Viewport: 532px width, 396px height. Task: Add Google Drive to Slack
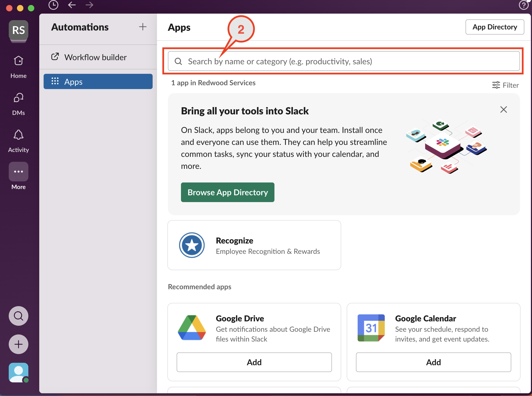(x=254, y=362)
